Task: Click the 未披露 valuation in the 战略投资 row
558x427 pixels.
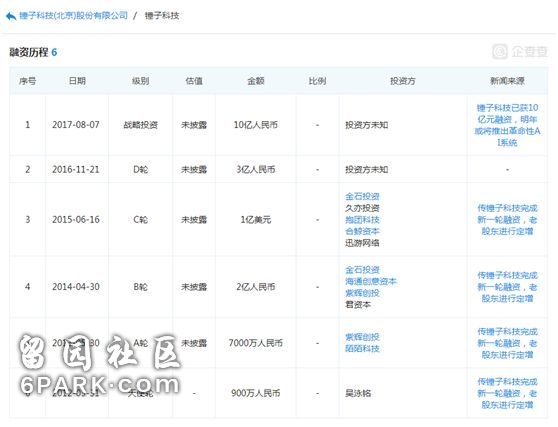Action: pyautogui.click(x=194, y=125)
